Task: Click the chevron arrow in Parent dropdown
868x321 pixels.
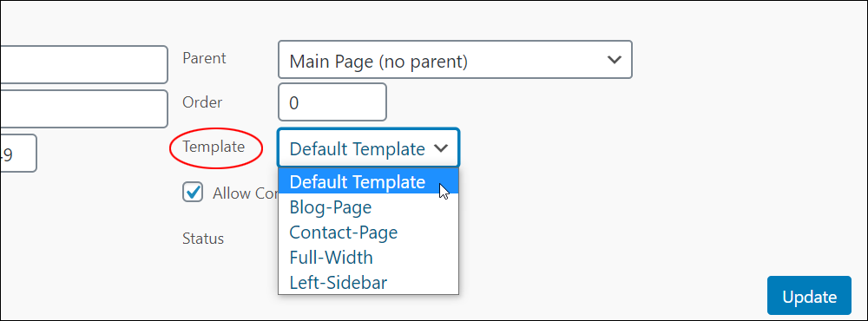Action: (x=614, y=60)
